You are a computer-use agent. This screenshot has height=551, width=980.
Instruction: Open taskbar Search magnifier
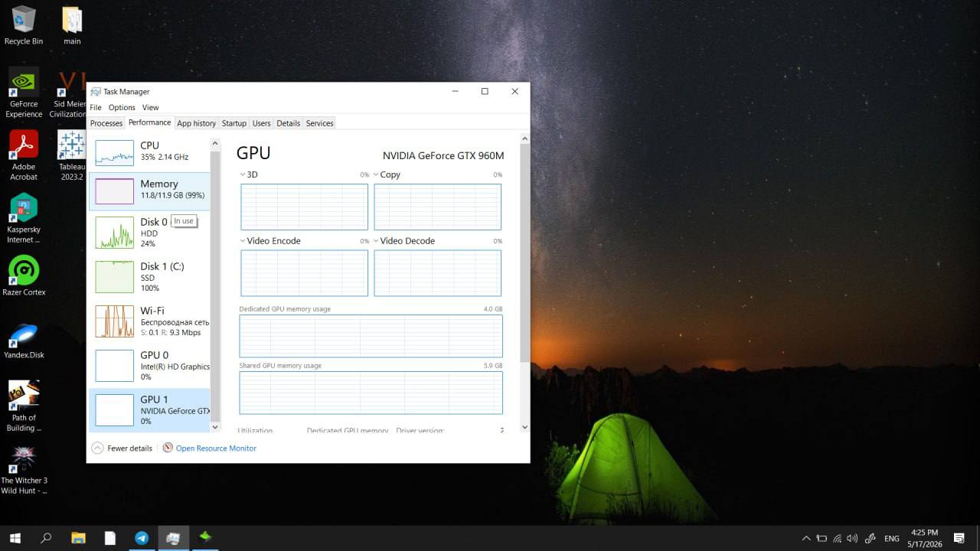click(46, 538)
